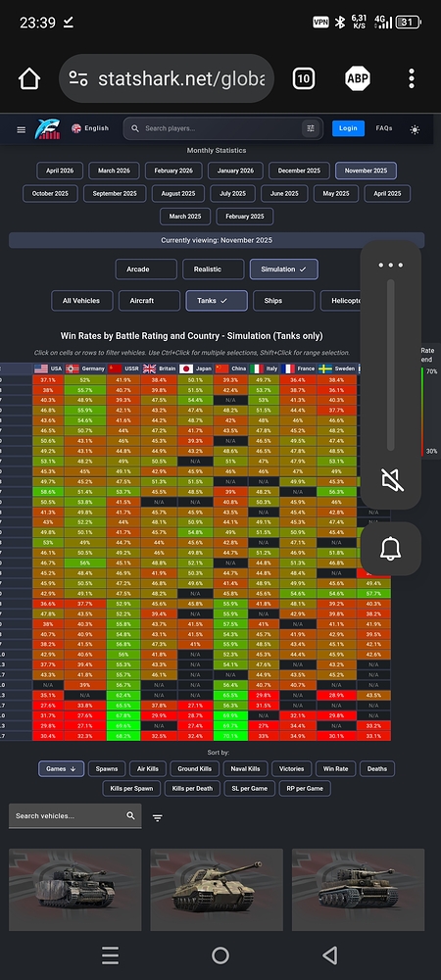Viewport: 441px width, 980px height.
Task: Flip sort direction on the Games button
Action: (x=61, y=768)
